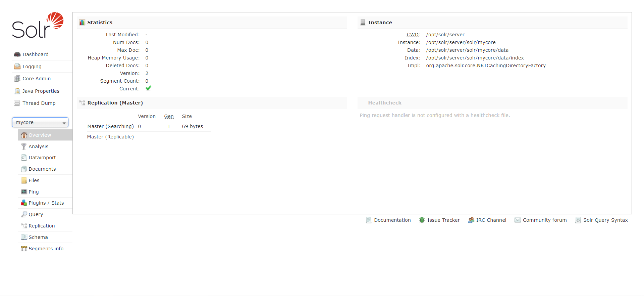Click the Master (Replicable) row label

(110, 137)
